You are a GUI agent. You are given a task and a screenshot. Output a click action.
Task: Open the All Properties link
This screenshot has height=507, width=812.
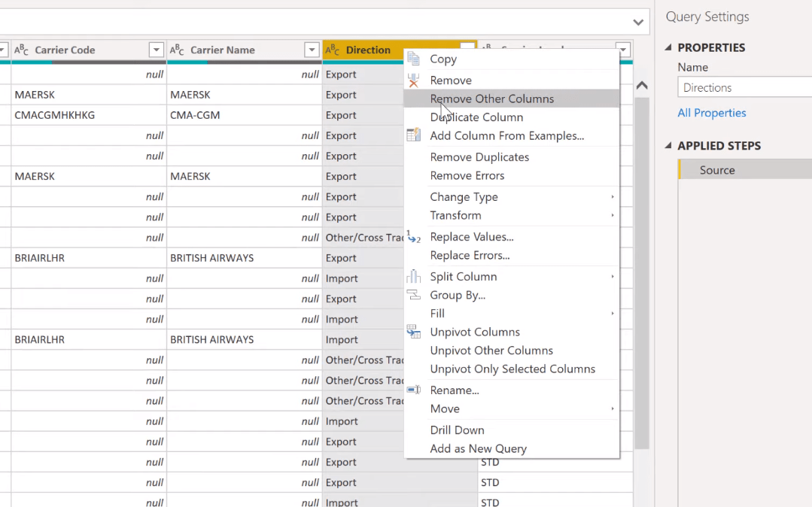click(712, 113)
